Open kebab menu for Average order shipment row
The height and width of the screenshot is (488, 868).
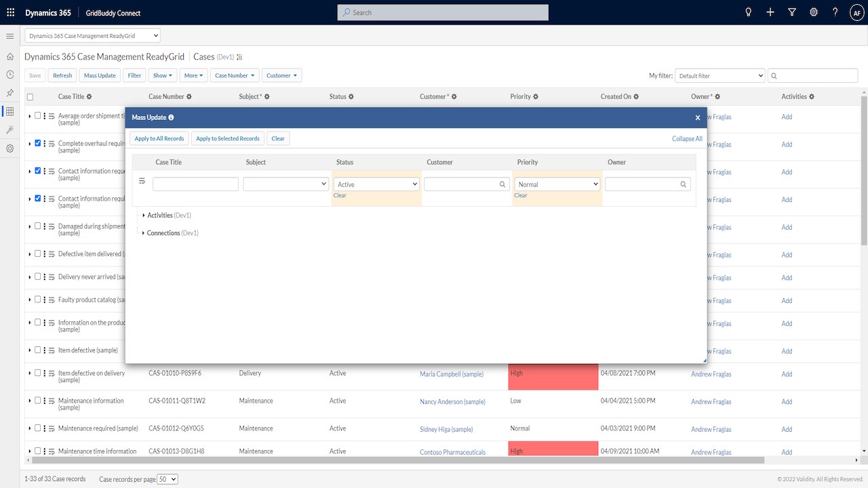pos(44,116)
